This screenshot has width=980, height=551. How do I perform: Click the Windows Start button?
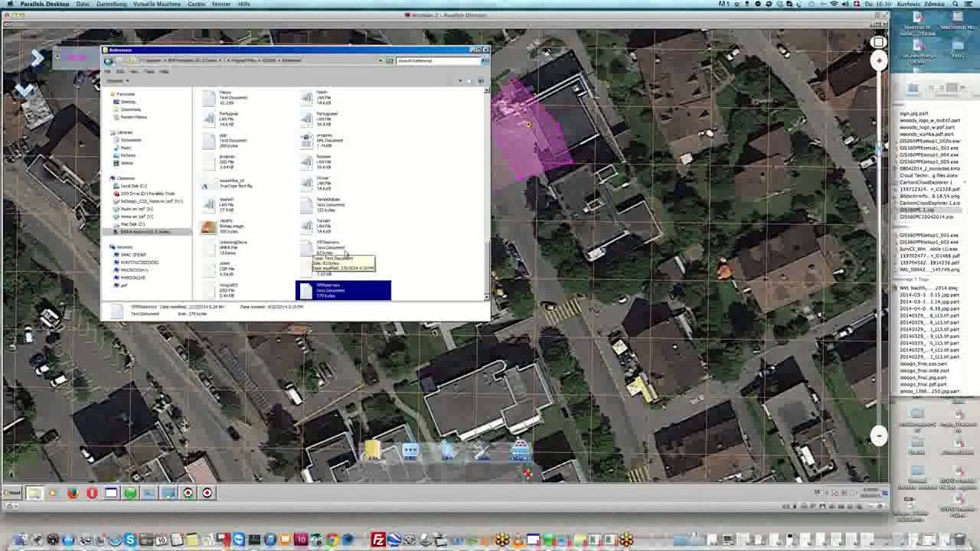[11, 493]
